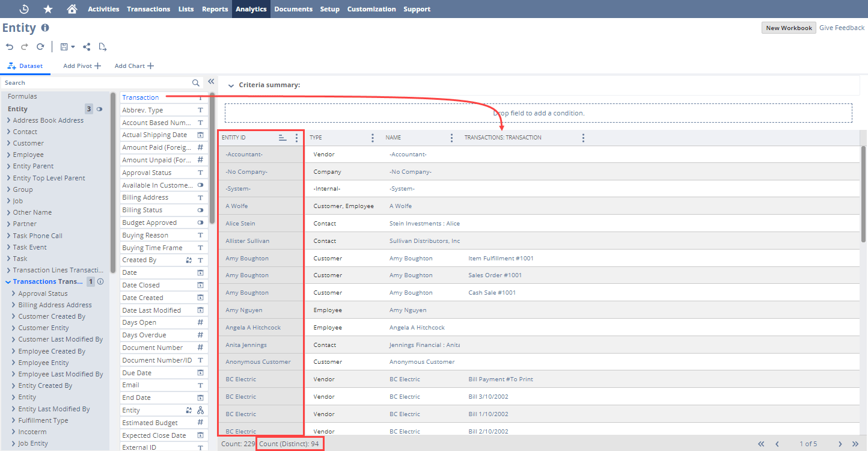Go to the last results page
This screenshot has height=451, width=868.
pos(855,444)
